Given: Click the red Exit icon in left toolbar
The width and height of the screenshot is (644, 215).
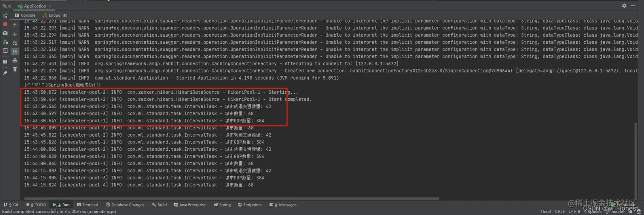Looking at the screenshot, I should (x=5, y=51).
